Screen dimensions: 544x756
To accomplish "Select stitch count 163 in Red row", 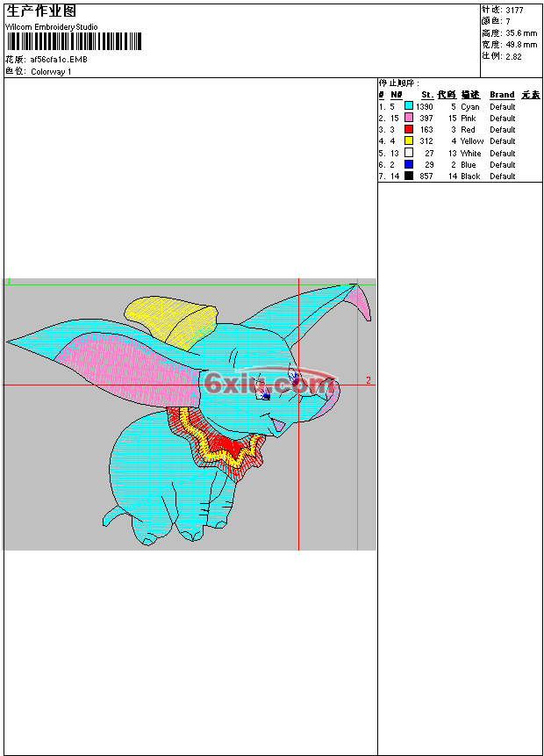I will coord(426,130).
